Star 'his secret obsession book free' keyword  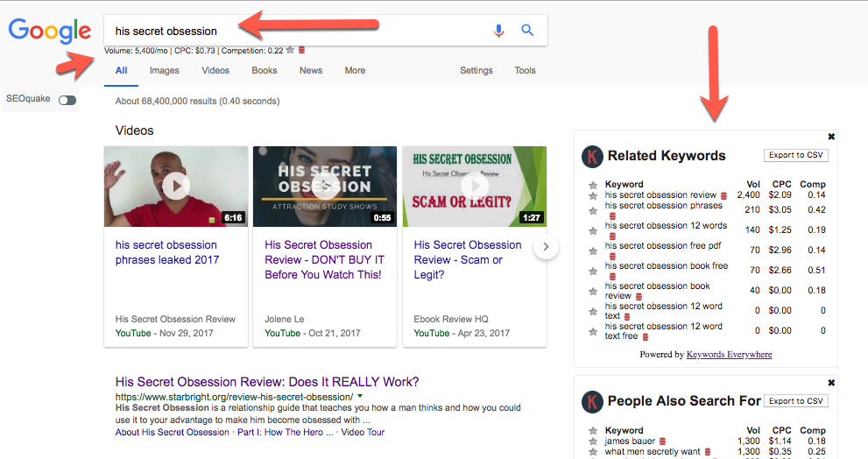coord(593,271)
